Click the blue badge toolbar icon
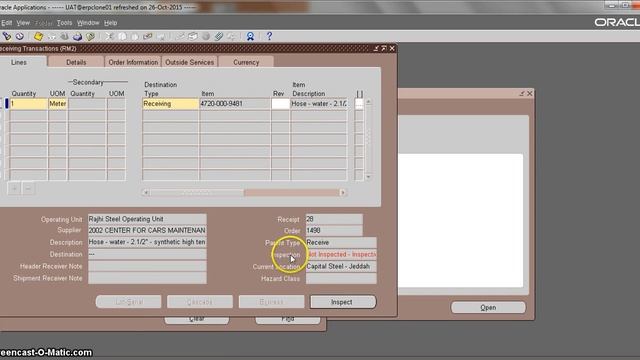Image resolution: width=640 pixels, height=360 pixels. point(250,36)
